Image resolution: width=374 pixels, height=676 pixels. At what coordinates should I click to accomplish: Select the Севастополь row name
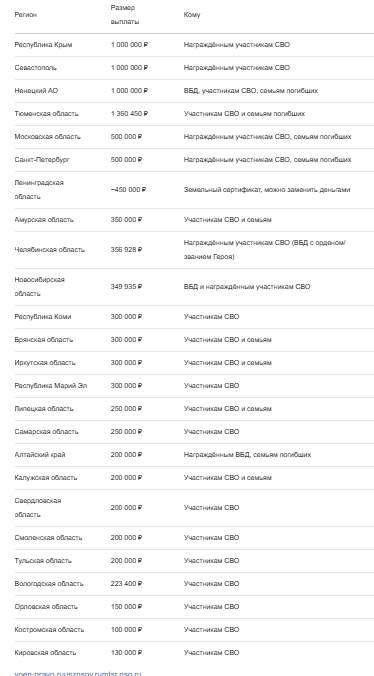[35, 68]
